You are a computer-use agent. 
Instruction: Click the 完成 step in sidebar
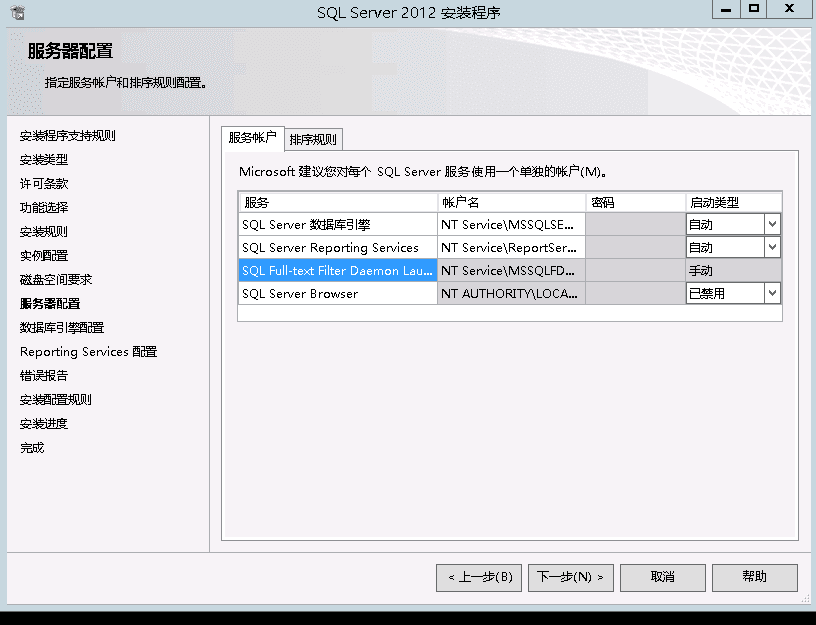coord(32,448)
